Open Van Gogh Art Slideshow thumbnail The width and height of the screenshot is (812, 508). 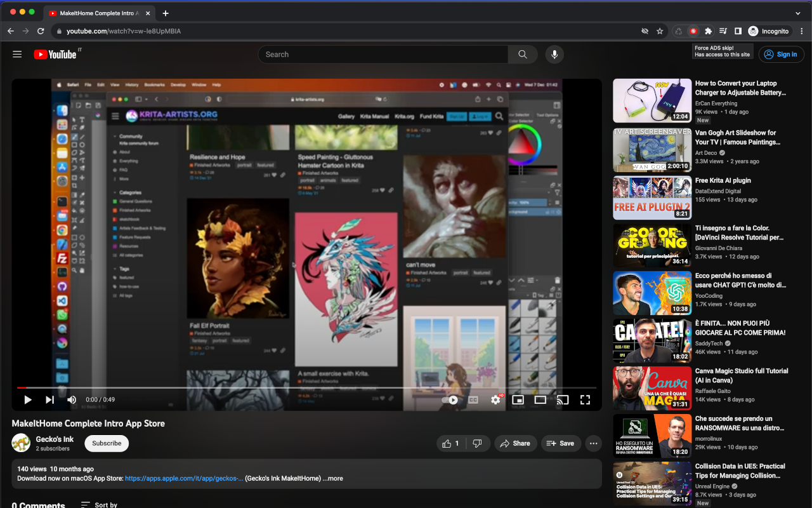coord(652,150)
